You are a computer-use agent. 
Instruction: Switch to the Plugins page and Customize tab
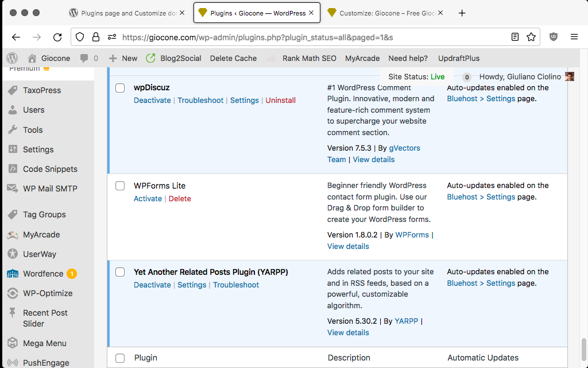(127, 13)
